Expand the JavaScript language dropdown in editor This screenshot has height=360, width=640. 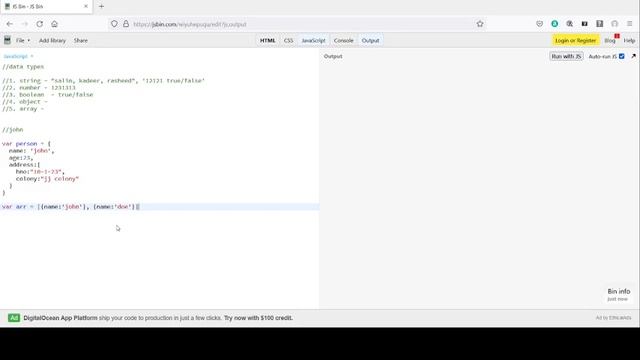(x=18, y=56)
